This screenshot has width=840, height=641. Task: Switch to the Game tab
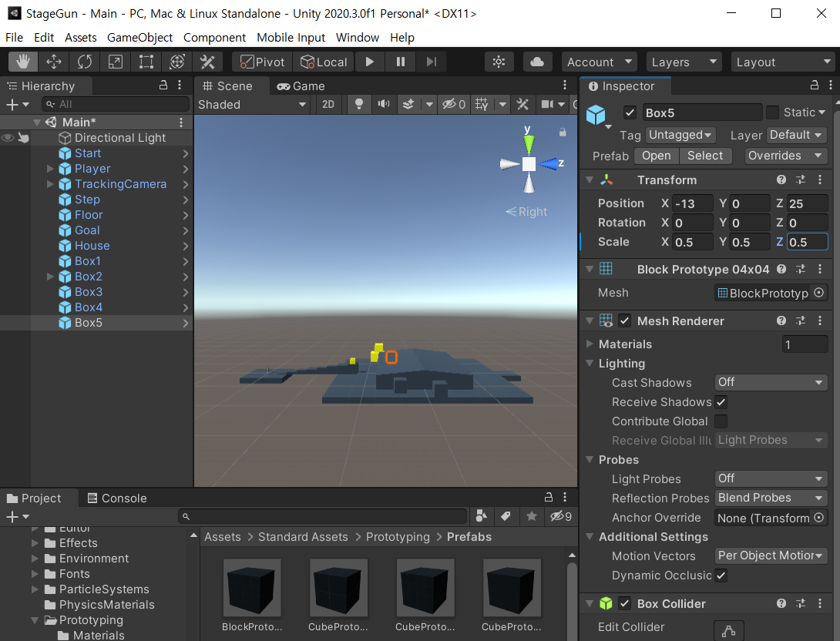coord(301,86)
